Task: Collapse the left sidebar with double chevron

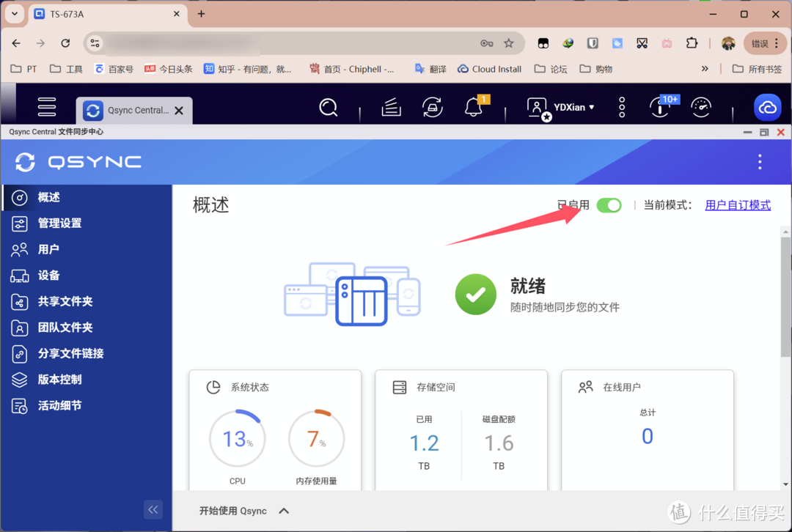Action: [153, 509]
